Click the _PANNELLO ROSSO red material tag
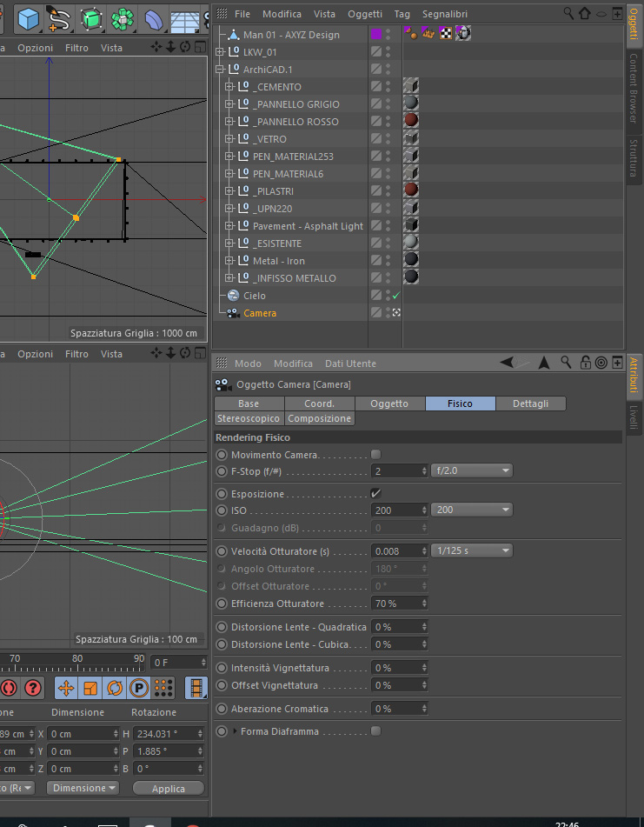644x827 pixels. tap(411, 120)
